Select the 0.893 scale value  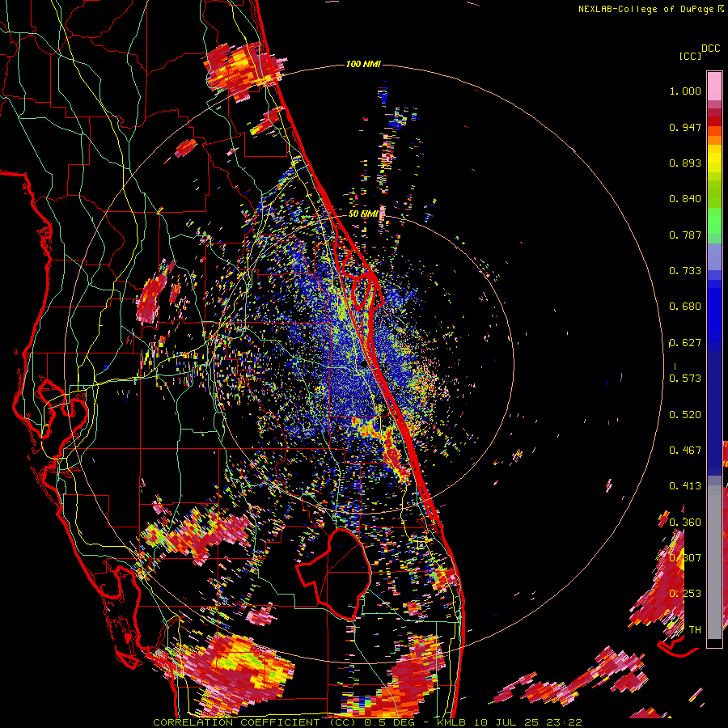click(685, 163)
